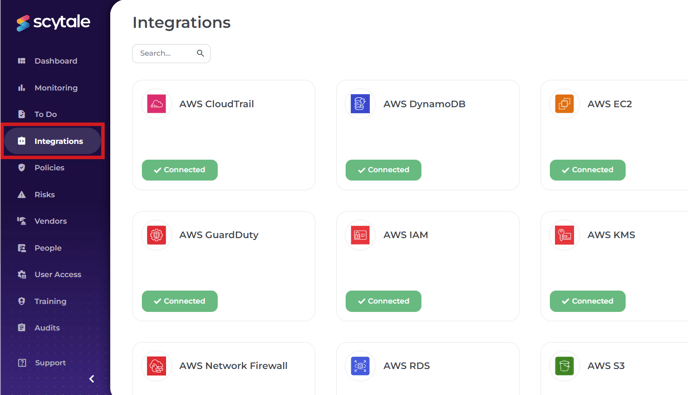The width and height of the screenshot is (688, 395).
Task: Click the To Do document icon
Action: [x=22, y=114]
